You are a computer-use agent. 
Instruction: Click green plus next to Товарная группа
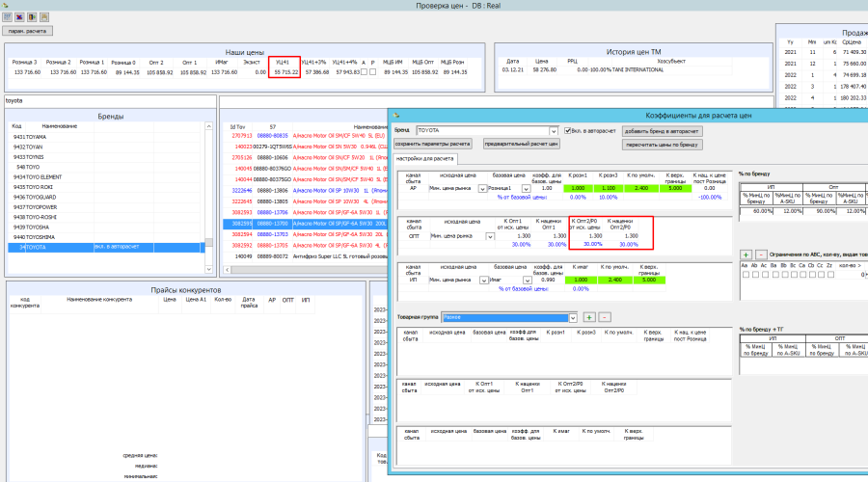(589, 317)
